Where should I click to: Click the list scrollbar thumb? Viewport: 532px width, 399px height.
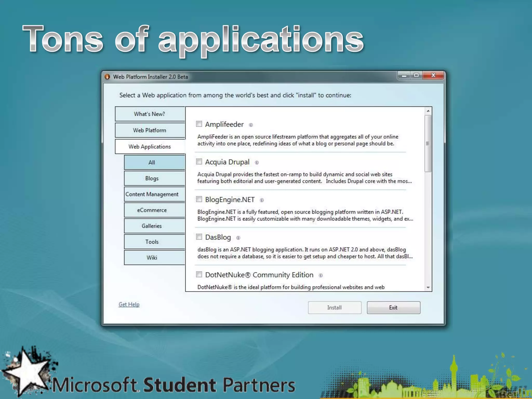(428, 143)
